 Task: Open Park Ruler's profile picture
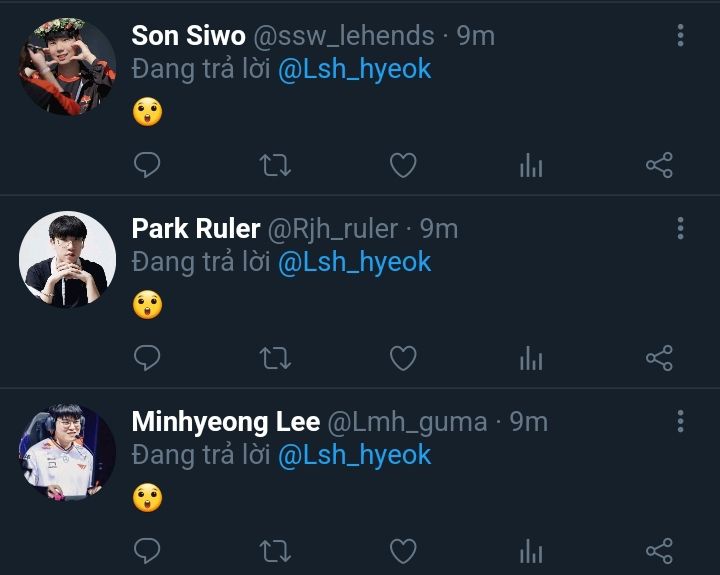coord(67,259)
